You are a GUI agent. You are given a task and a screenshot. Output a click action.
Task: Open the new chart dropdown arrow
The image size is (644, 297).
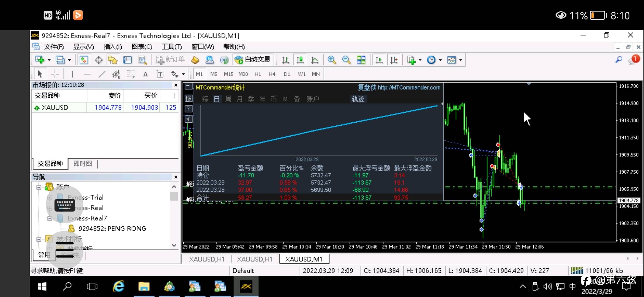49,60
